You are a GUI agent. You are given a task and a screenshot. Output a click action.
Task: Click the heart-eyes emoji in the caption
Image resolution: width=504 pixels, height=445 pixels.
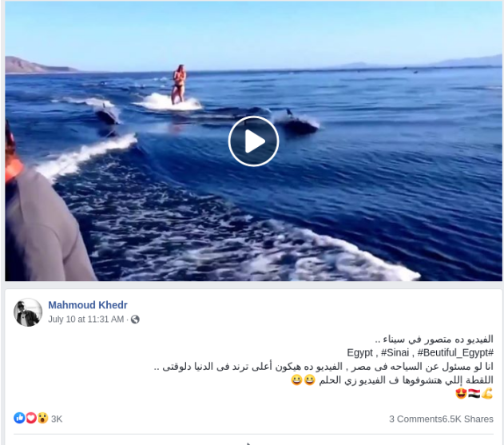[461, 393]
